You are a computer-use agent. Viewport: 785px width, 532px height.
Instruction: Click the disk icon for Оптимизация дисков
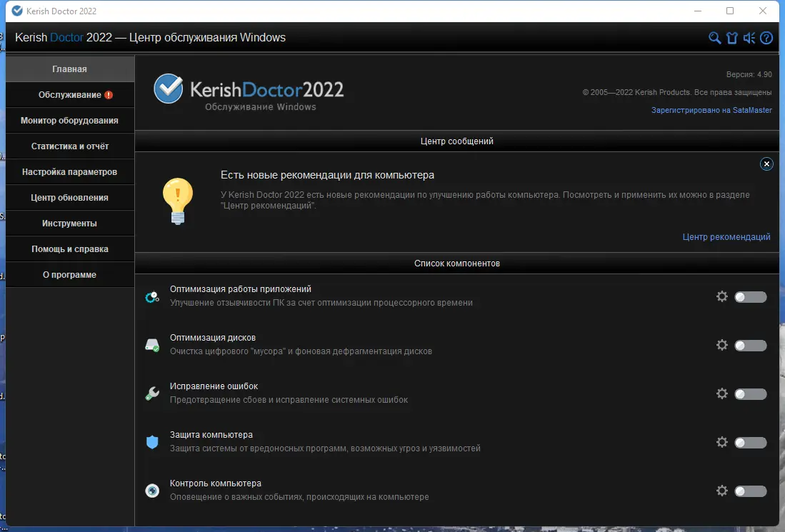[x=152, y=345]
